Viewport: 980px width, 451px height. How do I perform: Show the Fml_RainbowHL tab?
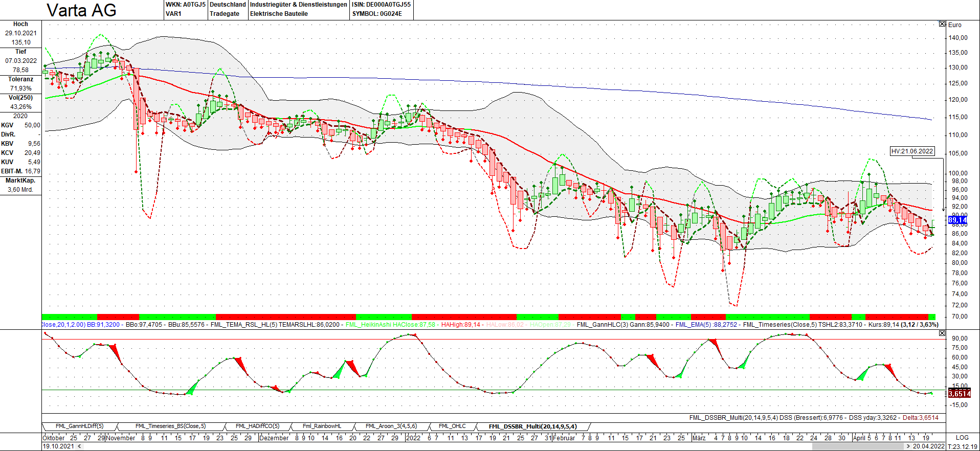(x=322, y=426)
